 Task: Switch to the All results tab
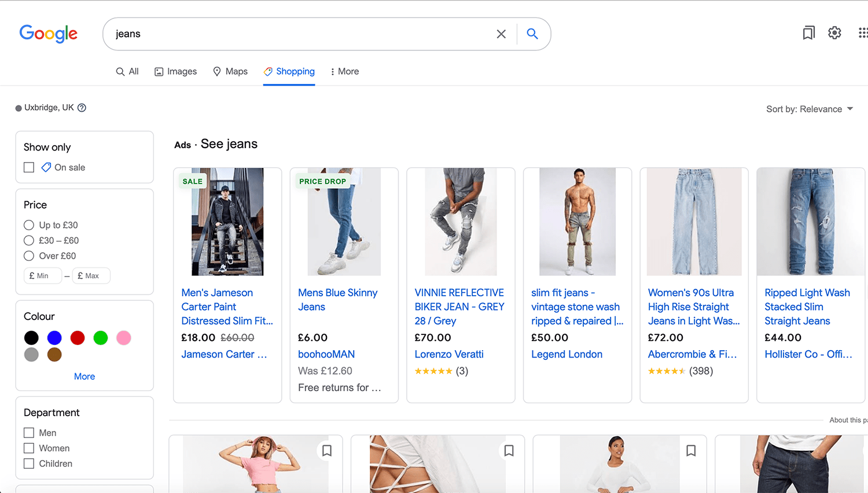[127, 71]
